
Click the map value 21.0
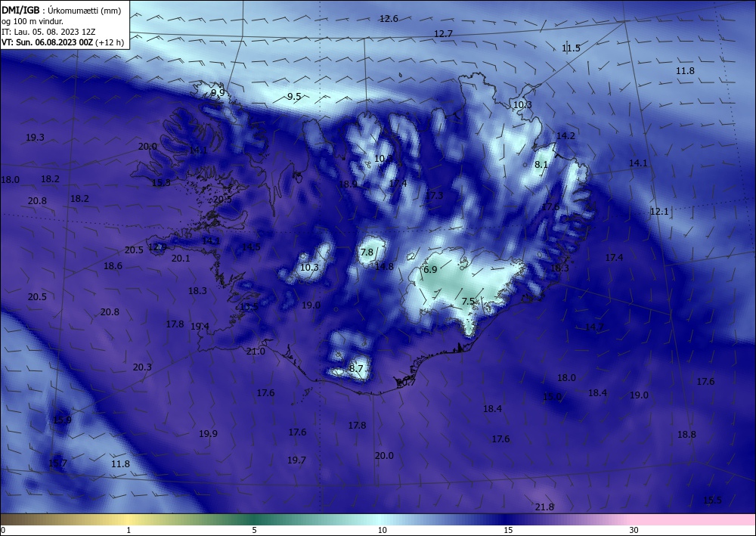point(256,352)
